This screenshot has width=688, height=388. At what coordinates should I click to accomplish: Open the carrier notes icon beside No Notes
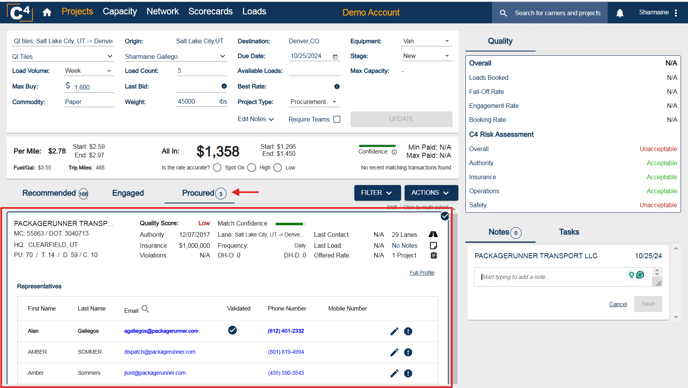[434, 245]
